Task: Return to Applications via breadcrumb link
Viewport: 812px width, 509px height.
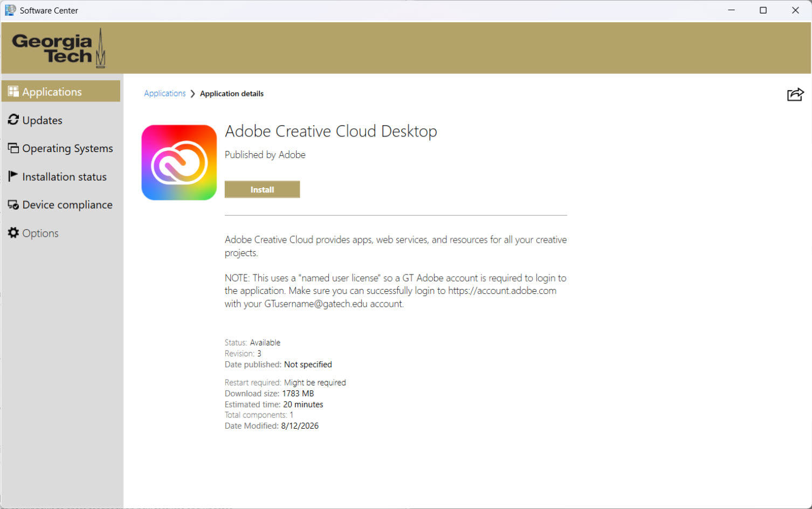Action: (x=165, y=93)
